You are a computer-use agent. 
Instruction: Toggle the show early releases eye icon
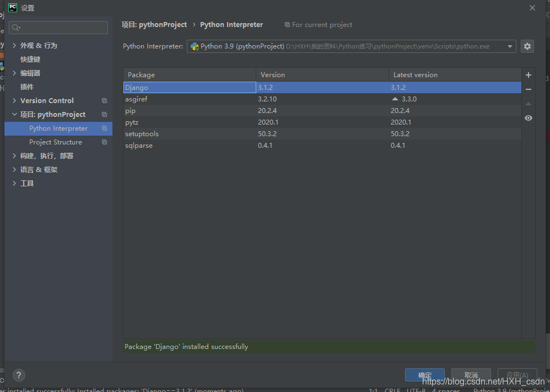tap(529, 119)
